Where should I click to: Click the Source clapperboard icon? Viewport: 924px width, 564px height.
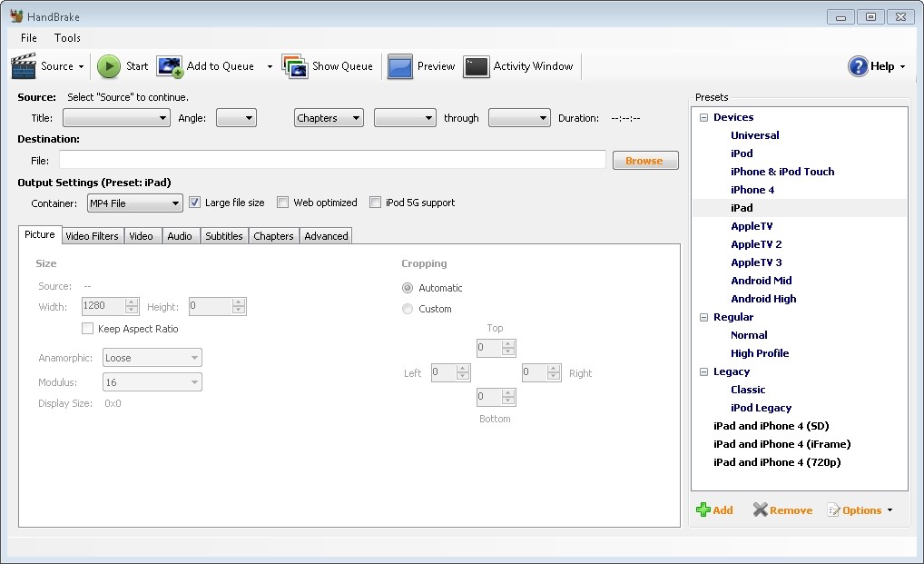24,66
